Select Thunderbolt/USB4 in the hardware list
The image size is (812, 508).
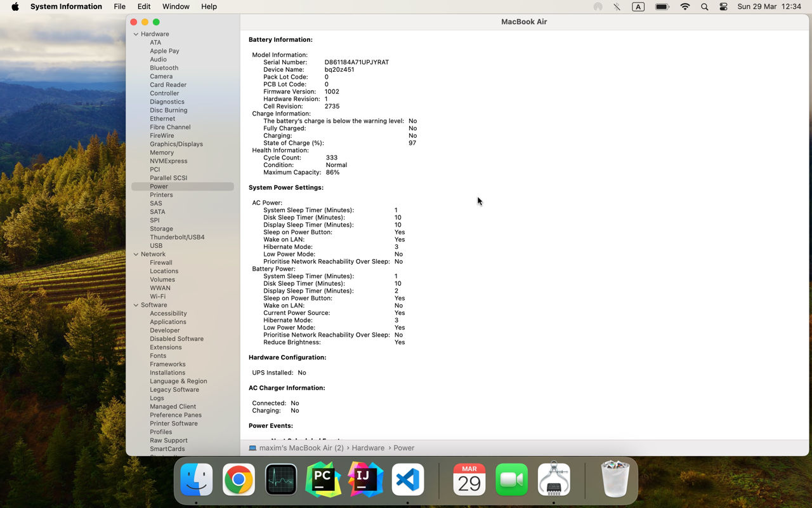(x=177, y=237)
